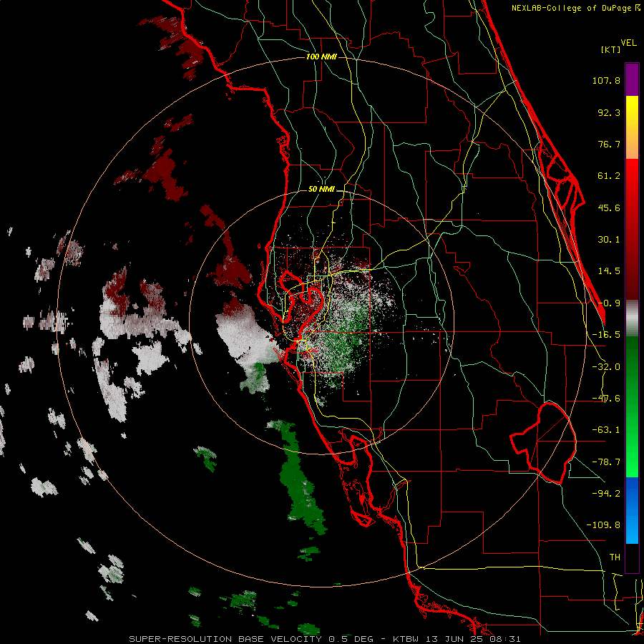This screenshot has width=644, height=644.
Task: Click the purple segment of velocity color bar
Action: click(x=632, y=79)
